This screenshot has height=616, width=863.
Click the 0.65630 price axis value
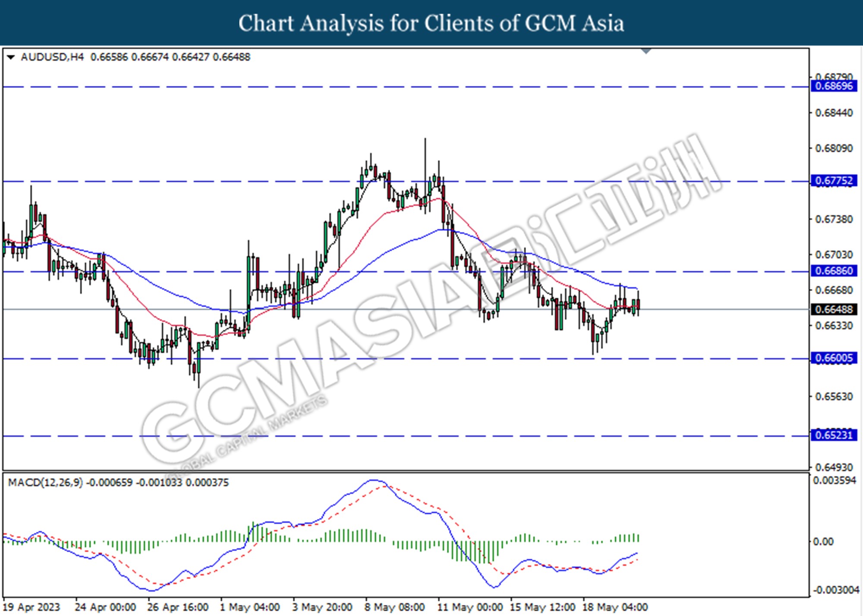coord(834,396)
